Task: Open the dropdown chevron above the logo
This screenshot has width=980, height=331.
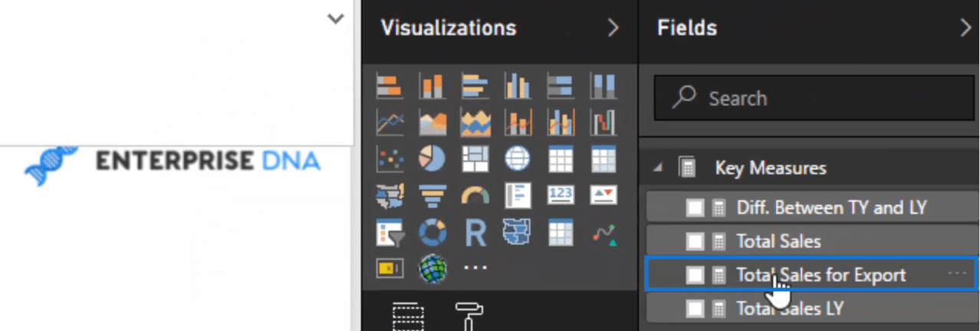Action: [x=336, y=19]
